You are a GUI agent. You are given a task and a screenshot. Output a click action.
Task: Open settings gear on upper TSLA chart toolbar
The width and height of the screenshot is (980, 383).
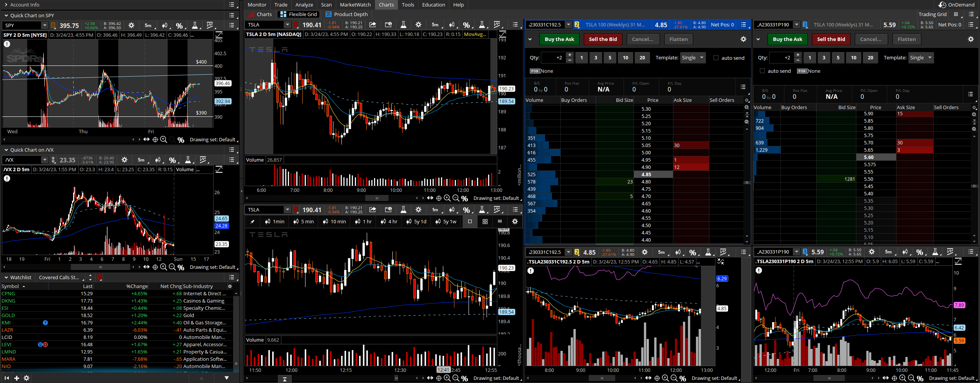click(418, 25)
